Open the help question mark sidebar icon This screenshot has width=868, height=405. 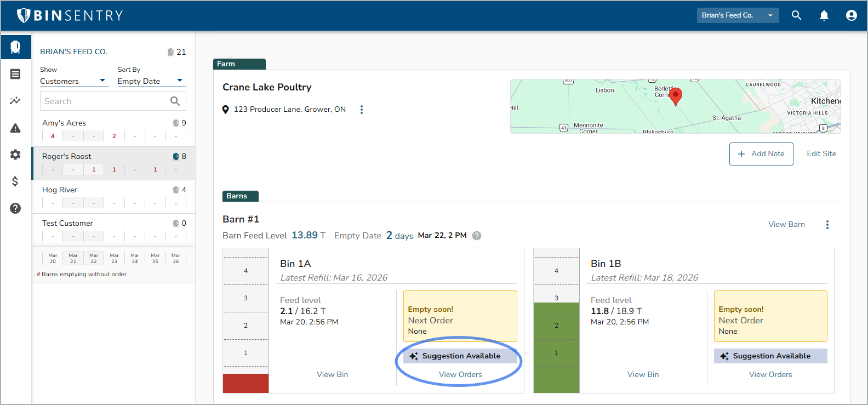[x=15, y=208]
